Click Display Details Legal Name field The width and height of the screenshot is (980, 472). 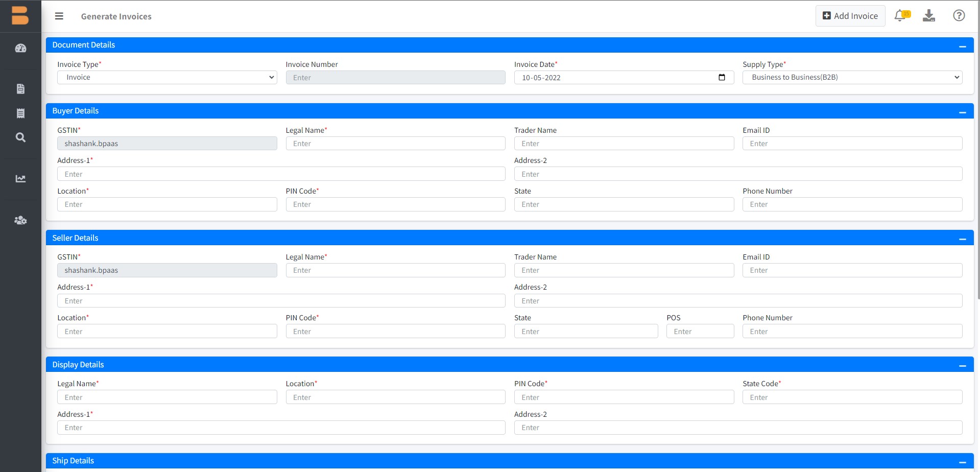167,397
